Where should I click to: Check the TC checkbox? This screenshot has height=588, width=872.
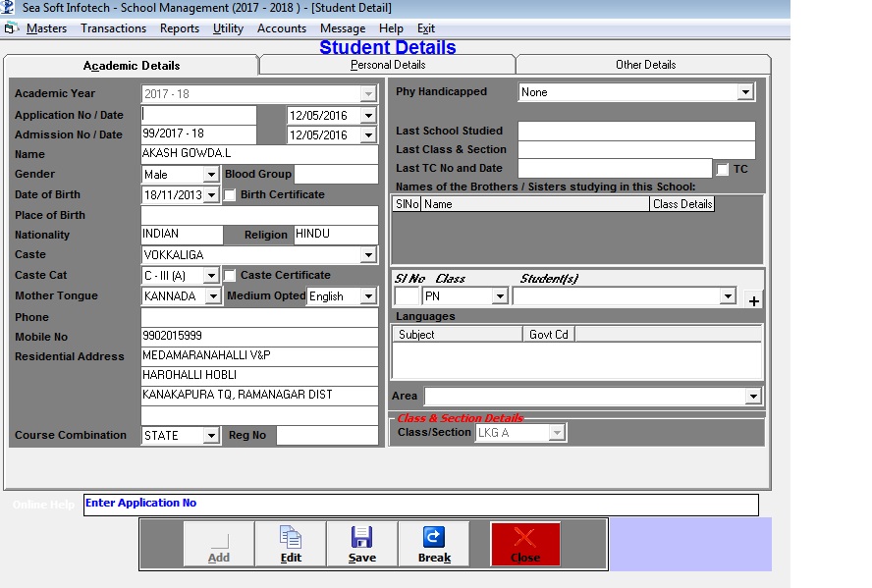click(x=723, y=170)
